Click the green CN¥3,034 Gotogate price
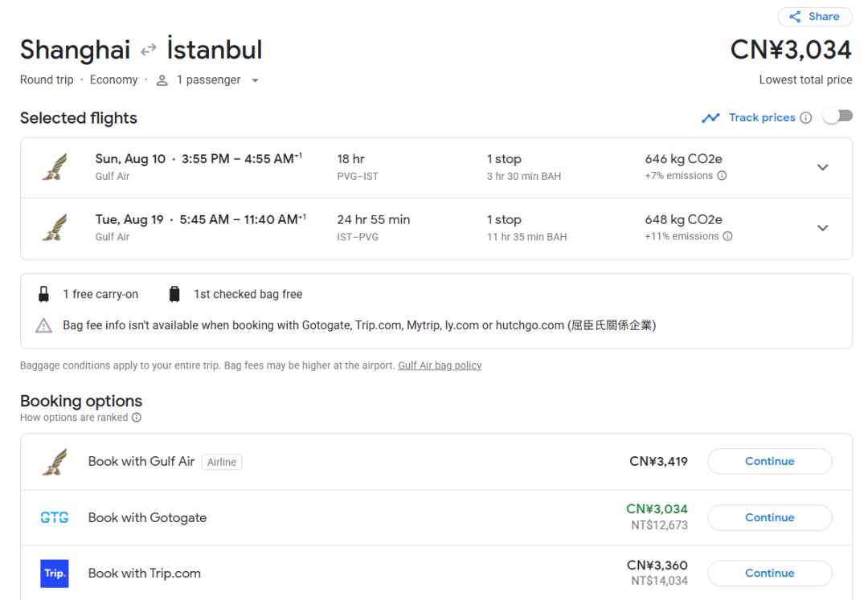Viewport: 868px width, 600px height. (x=657, y=508)
